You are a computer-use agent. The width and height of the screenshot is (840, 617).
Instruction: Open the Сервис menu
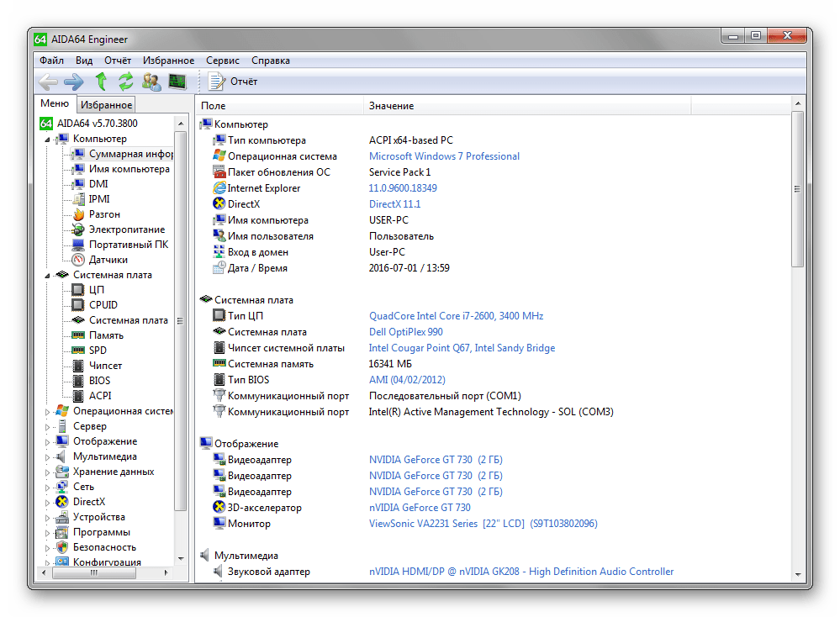point(222,61)
